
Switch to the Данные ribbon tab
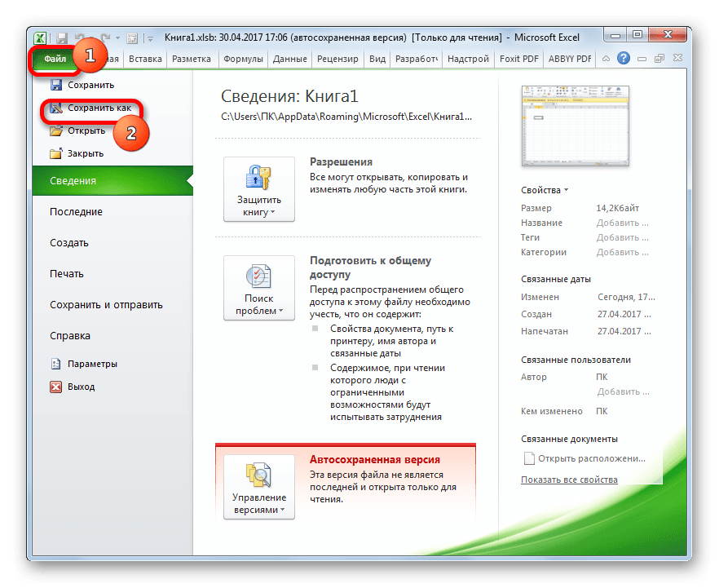click(290, 59)
